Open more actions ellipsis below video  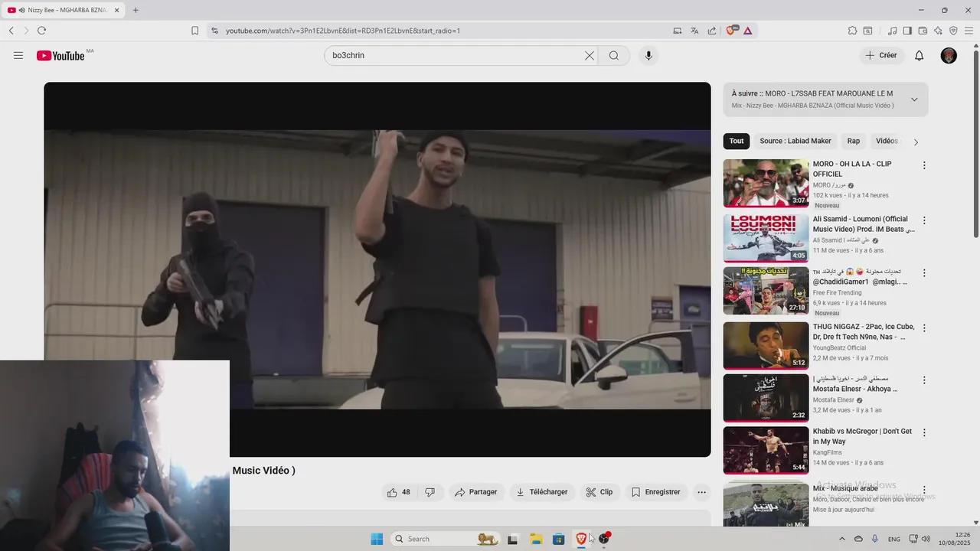click(x=701, y=492)
